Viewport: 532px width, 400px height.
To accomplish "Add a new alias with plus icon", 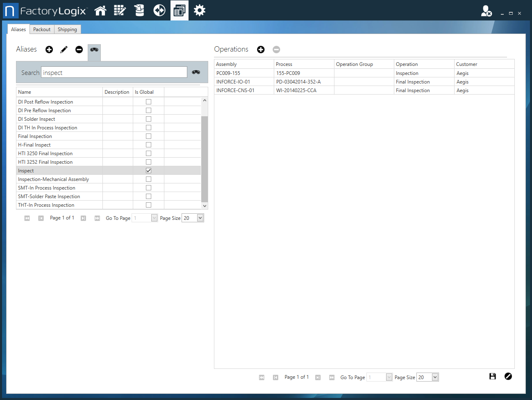I will [49, 50].
